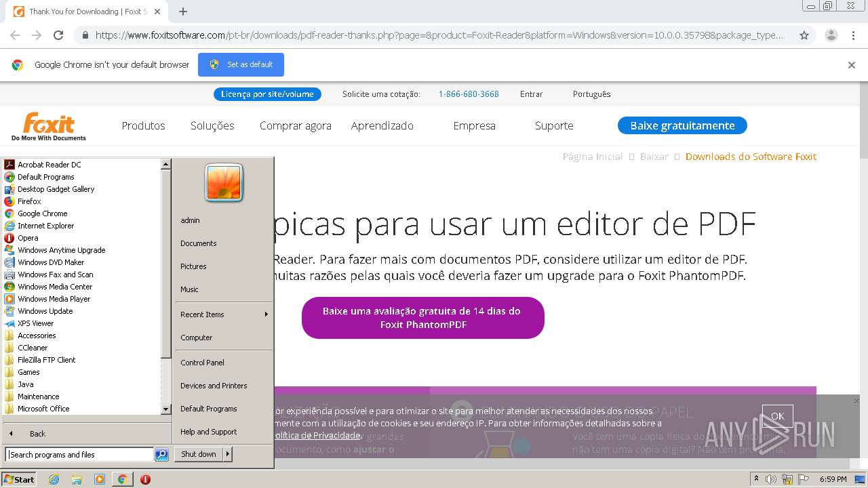Open Internet Explorer from Start menu
This screenshot has width=868, height=488.
tap(45, 226)
